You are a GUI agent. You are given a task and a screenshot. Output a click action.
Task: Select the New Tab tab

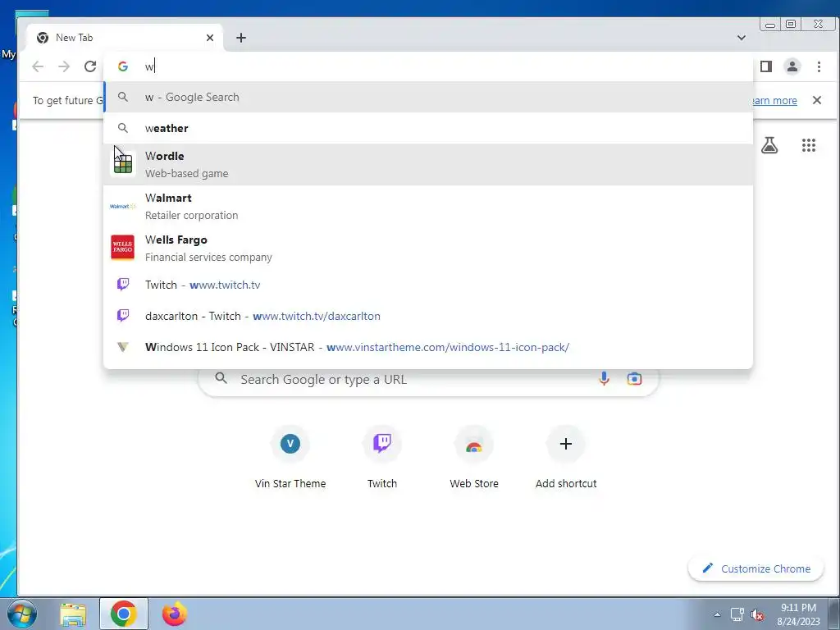tap(125, 38)
